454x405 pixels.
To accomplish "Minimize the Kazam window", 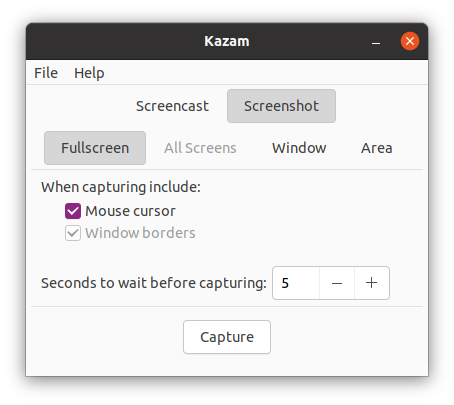I will click(x=376, y=41).
